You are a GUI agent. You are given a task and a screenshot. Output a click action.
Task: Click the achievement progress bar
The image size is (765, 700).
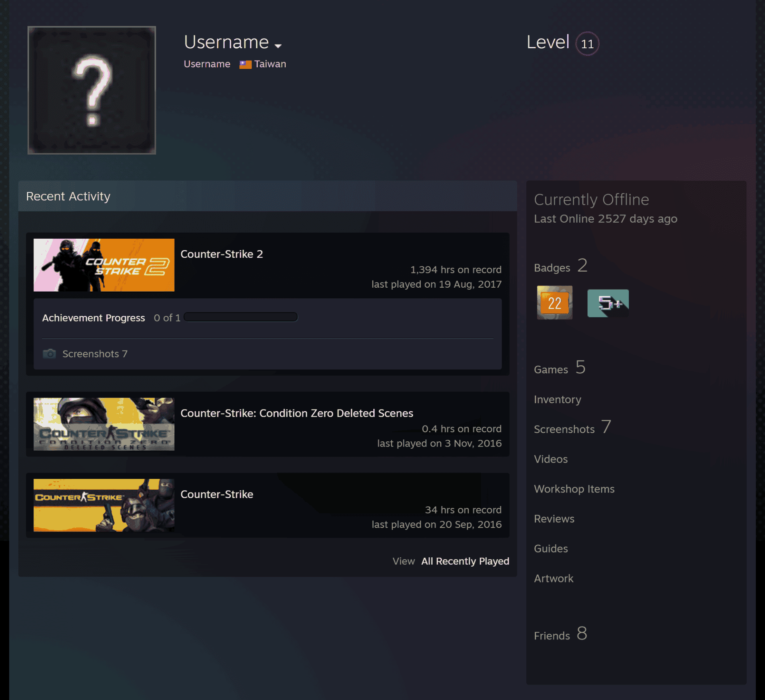[241, 317]
